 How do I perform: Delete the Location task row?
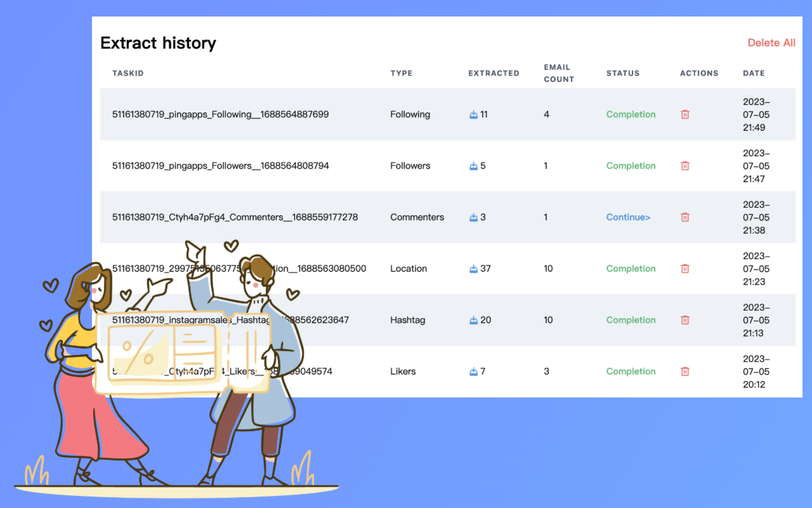click(x=685, y=269)
